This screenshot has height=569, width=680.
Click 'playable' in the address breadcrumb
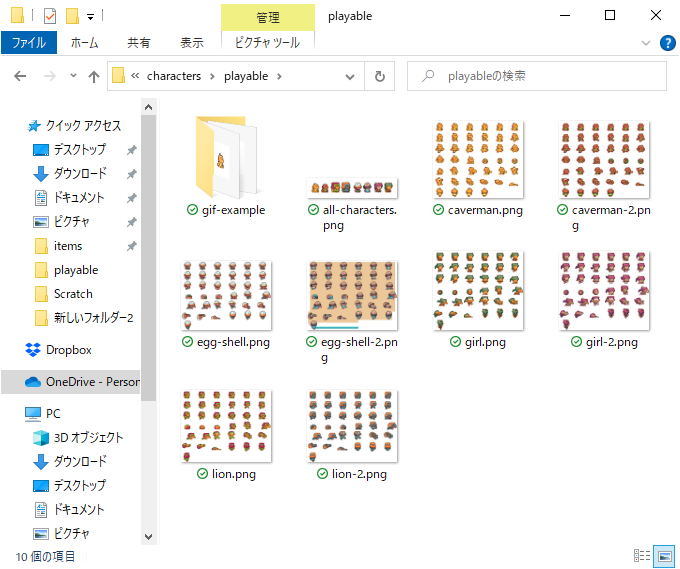pyautogui.click(x=246, y=76)
